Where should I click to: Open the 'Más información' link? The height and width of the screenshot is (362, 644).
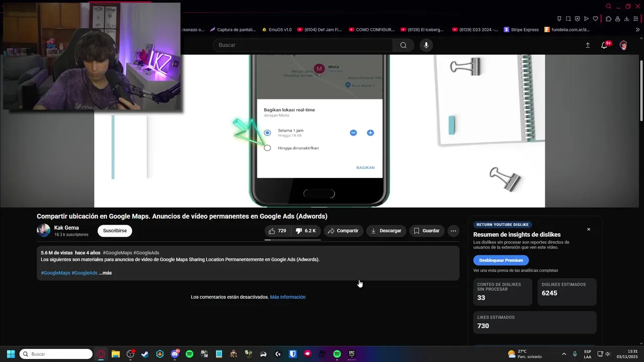click(288, 297)
